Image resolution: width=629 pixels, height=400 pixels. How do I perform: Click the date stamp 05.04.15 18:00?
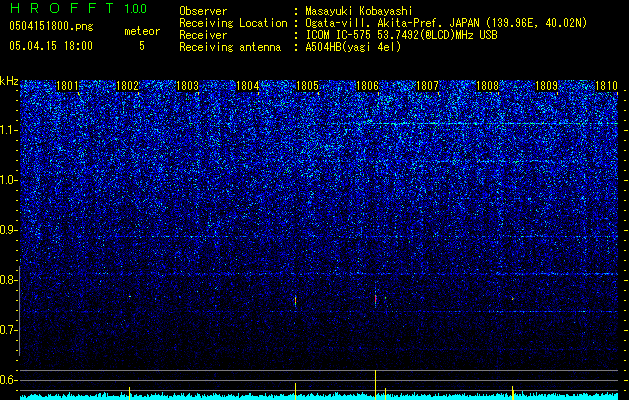pyautogui.click(x=51, y=45)
